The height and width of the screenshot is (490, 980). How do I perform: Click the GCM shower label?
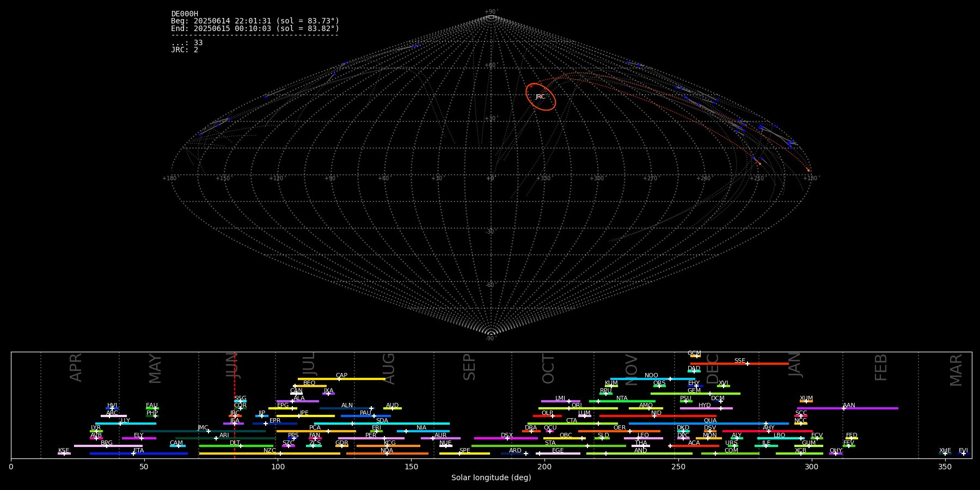pyautogui.click(x=694, y=353)
